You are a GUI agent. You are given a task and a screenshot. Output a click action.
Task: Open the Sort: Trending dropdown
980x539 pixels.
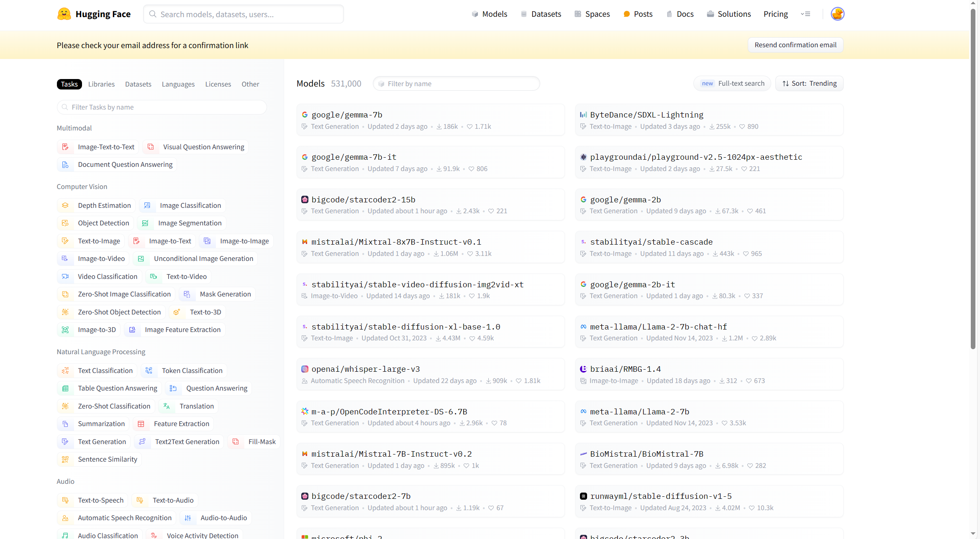(809, 83)
